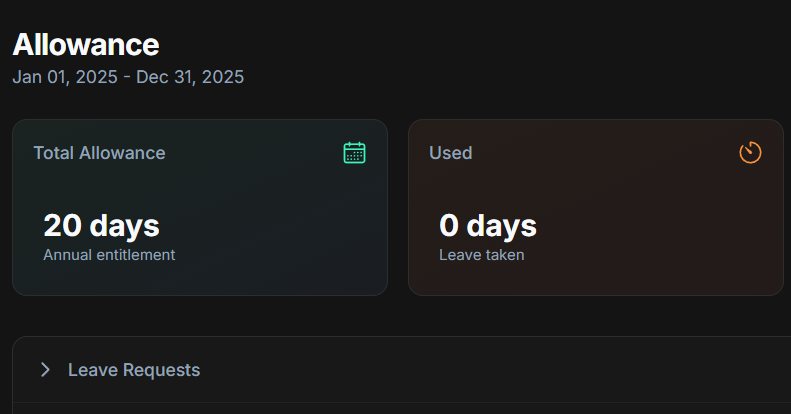This screenshot has width=791, height=414.
Task: Click the Annual entitlement caption
Action: [109, 255]
